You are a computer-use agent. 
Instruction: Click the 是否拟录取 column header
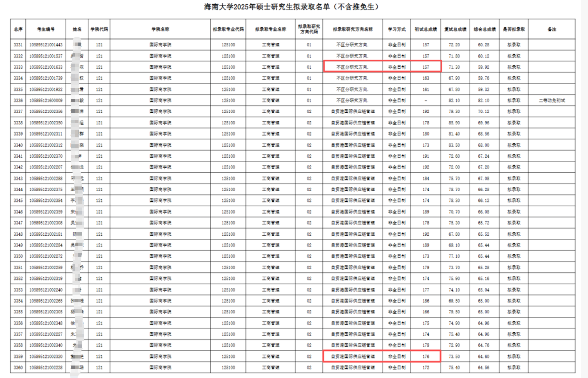514,29
